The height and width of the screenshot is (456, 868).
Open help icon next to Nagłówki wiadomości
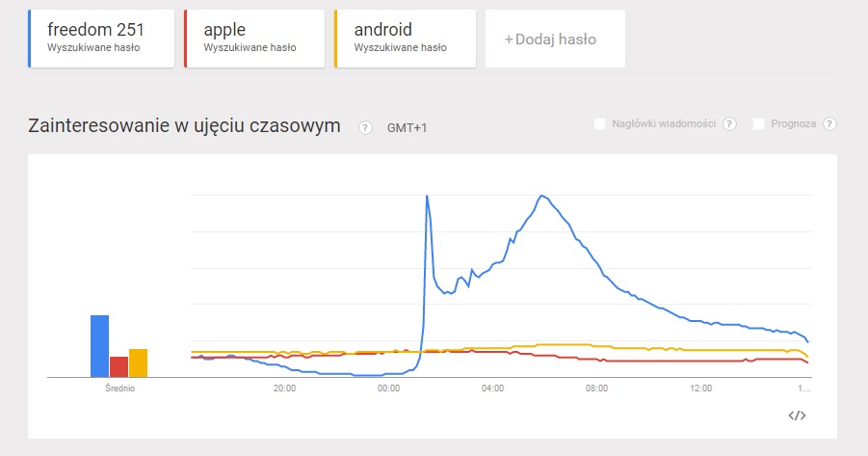[729, 124]
